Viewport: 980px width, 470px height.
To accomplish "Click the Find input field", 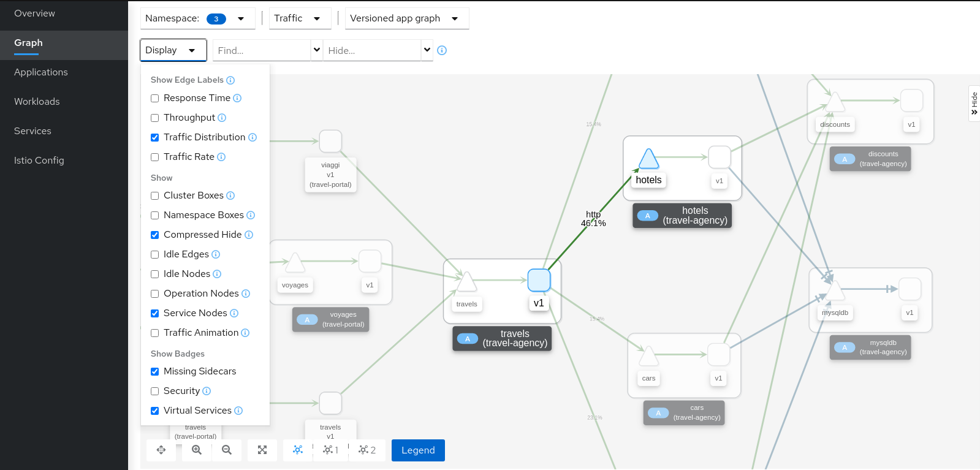I will coord(262,50).
